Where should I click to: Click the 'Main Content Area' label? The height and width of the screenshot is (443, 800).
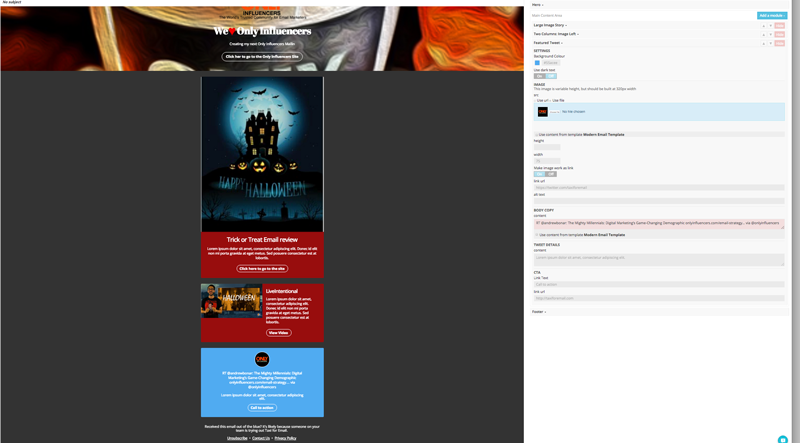547,15
